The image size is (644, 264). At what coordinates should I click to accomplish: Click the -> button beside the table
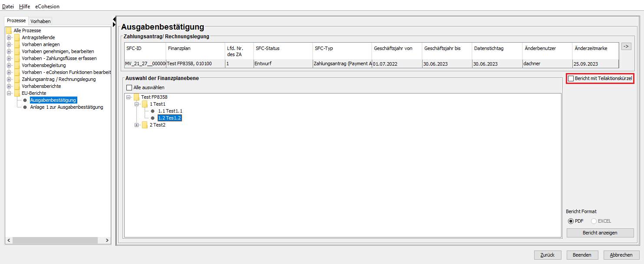626,46
